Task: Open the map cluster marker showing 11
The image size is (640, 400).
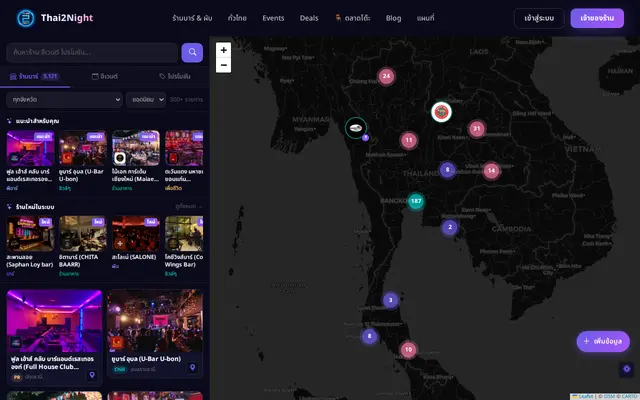Action: tap(409, 140)
